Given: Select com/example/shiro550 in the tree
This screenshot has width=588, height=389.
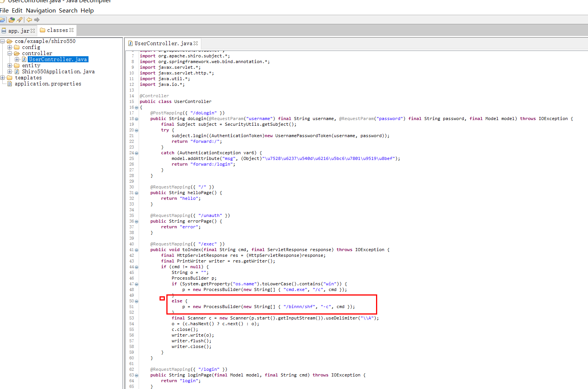Looking at the screenshot, I should [x=45, y=41].
